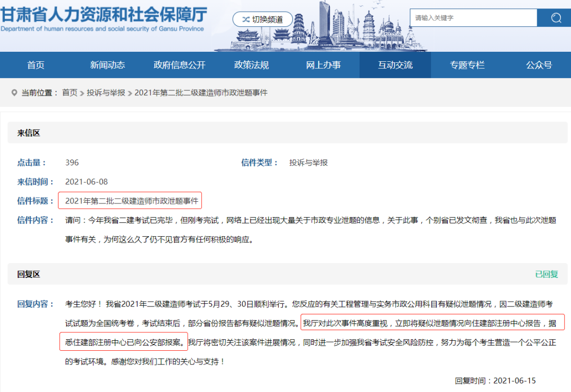Viewport: 571px width, 392px height.
Task: Click 公众号 in the navigation bar
Action: click(539, 65)
